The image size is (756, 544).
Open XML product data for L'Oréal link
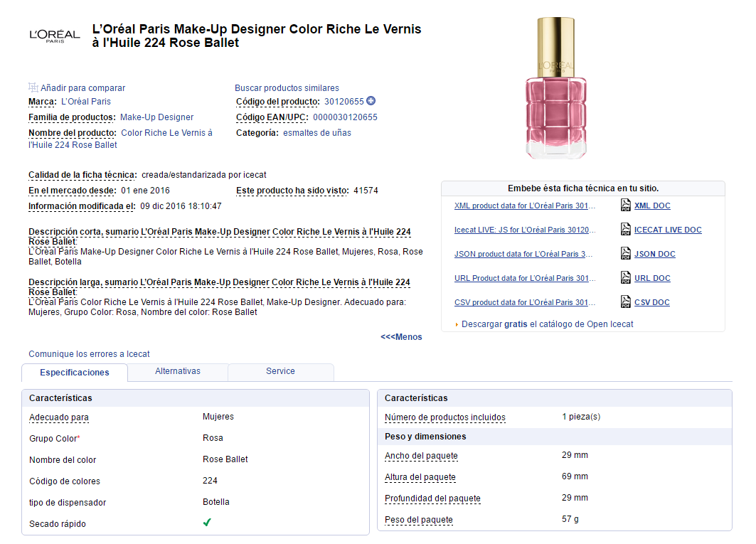pyautogui.click(x=525, y=206)
